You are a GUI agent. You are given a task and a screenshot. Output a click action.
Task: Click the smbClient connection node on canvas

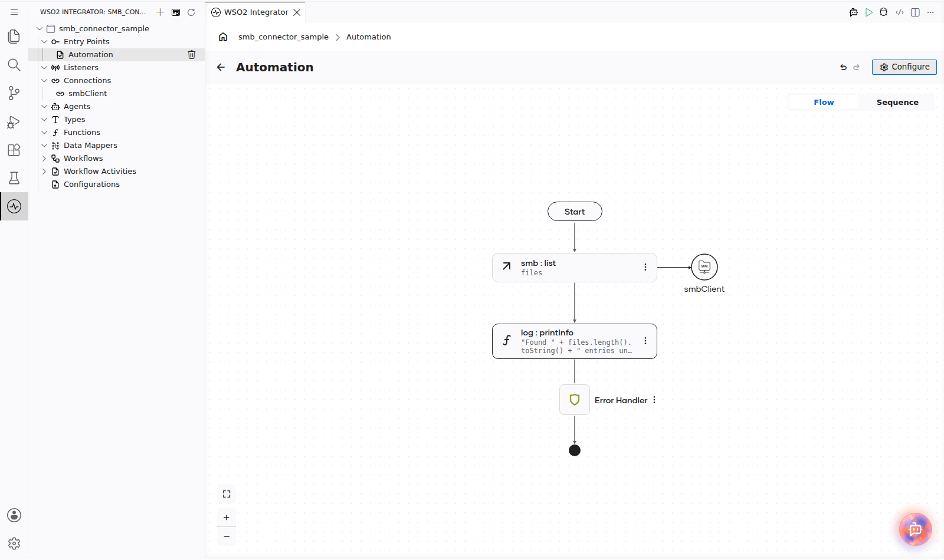coord(704,267)
